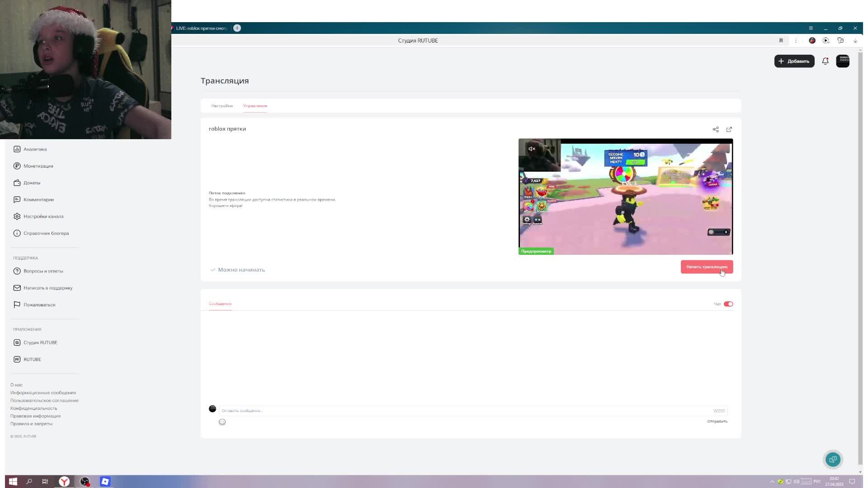Toggle the Чат switch off

[x=728, y=304]
